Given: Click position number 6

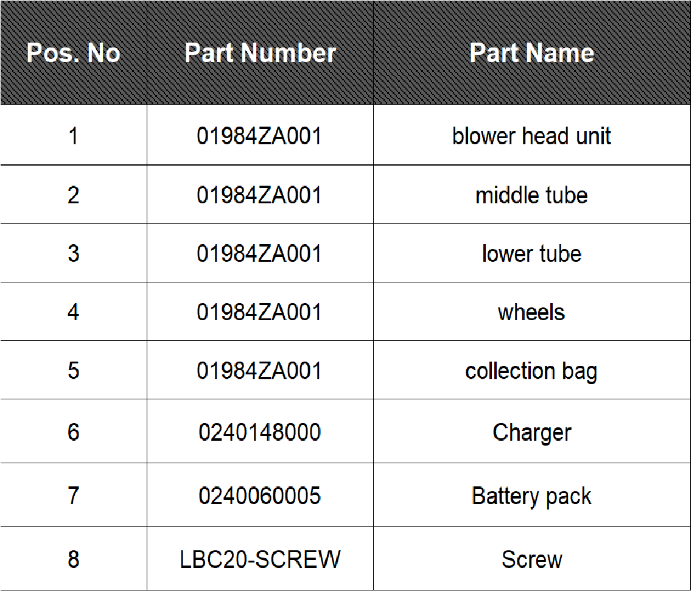Looking at the screenshot, I should pos(74,432).
